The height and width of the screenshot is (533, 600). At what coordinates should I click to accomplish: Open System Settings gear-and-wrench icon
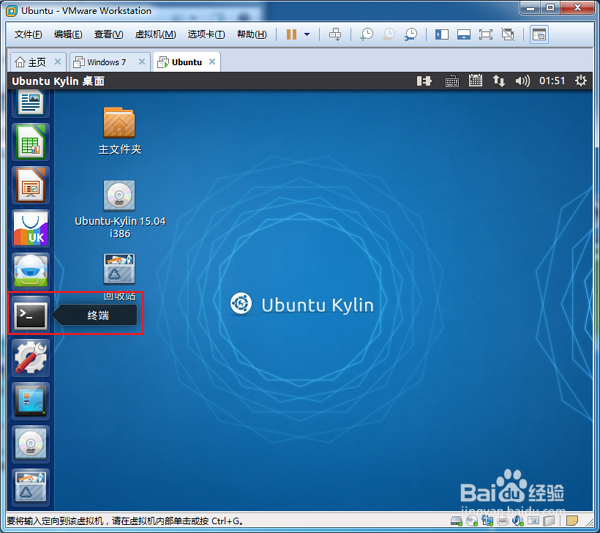pos(31,358)
